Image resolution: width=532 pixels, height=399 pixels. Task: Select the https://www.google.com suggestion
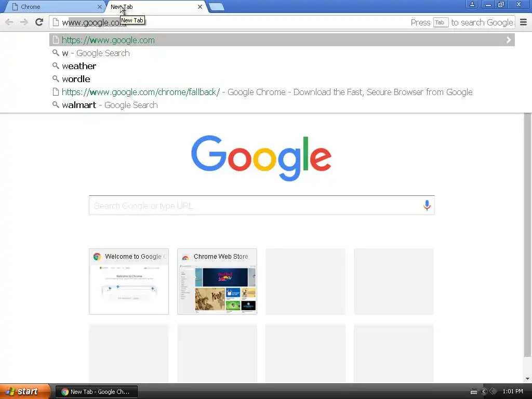coord(282,40)
